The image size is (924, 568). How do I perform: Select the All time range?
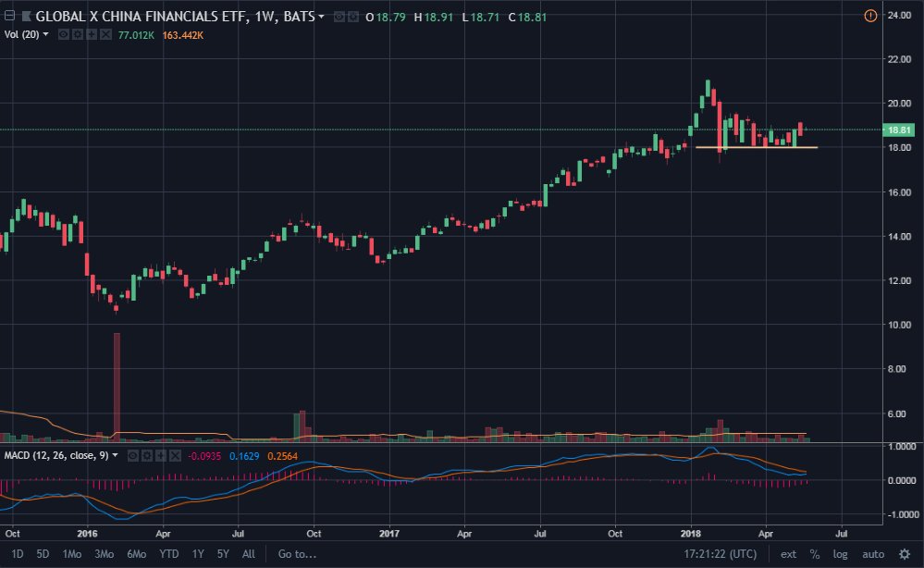[249, 554]
